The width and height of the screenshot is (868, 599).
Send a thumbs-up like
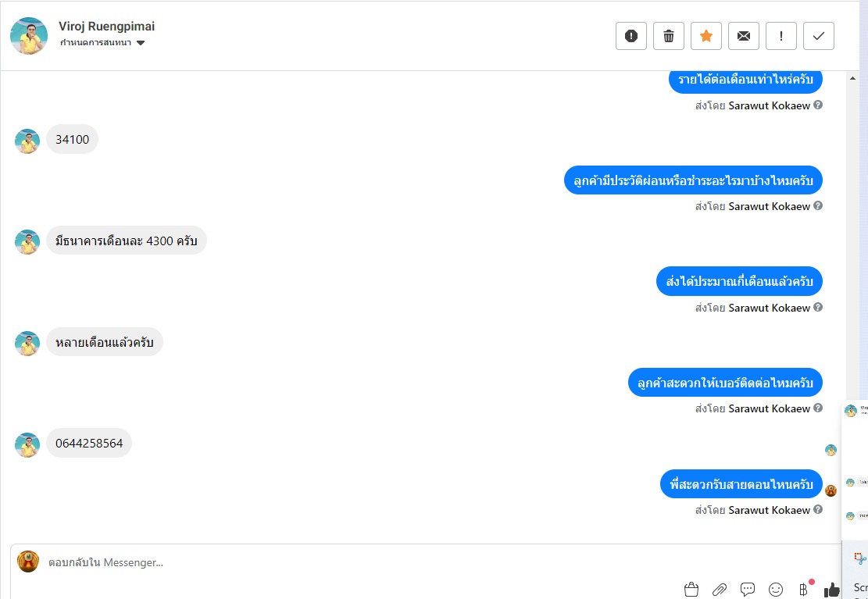(x=832, y=590)
